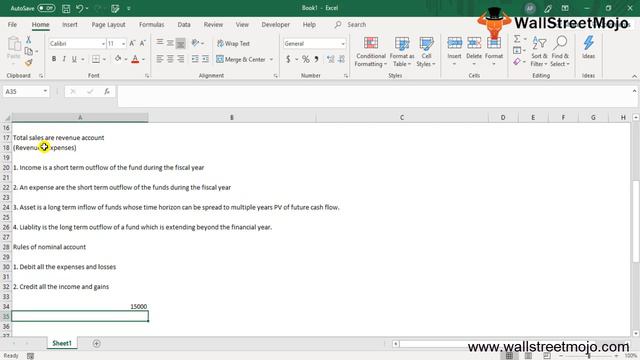640x360 pixels.
Task: Click the Save icon in title bar
Action: (66, 8)
